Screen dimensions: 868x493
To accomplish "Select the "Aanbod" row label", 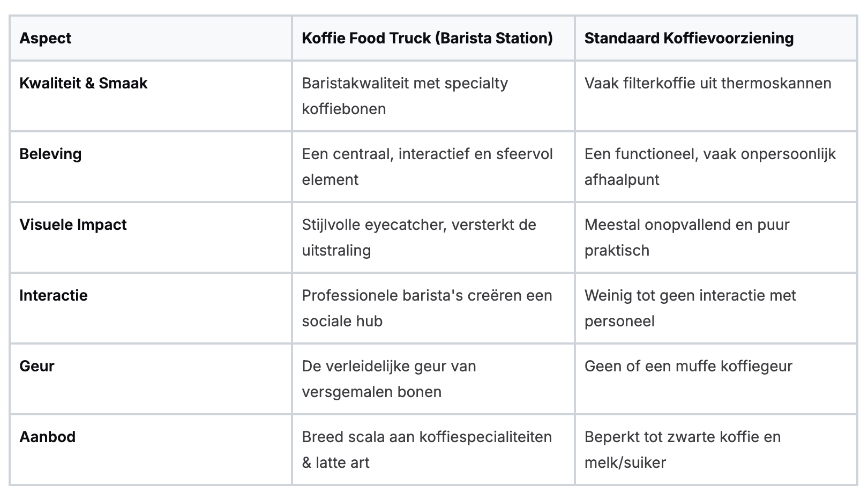I will (47, 437).
